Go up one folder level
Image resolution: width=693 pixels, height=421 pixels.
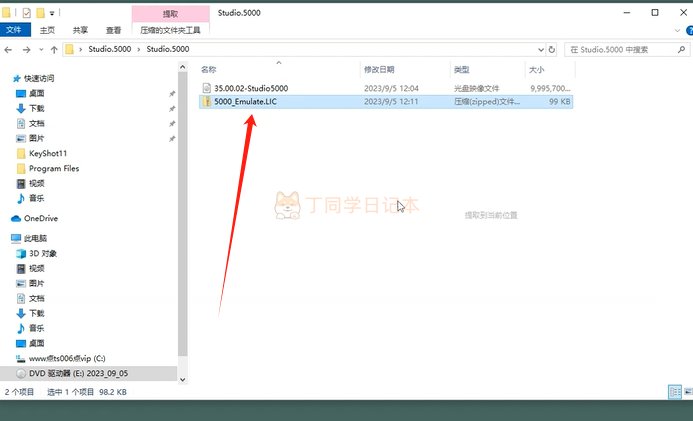tap(54, 49)
